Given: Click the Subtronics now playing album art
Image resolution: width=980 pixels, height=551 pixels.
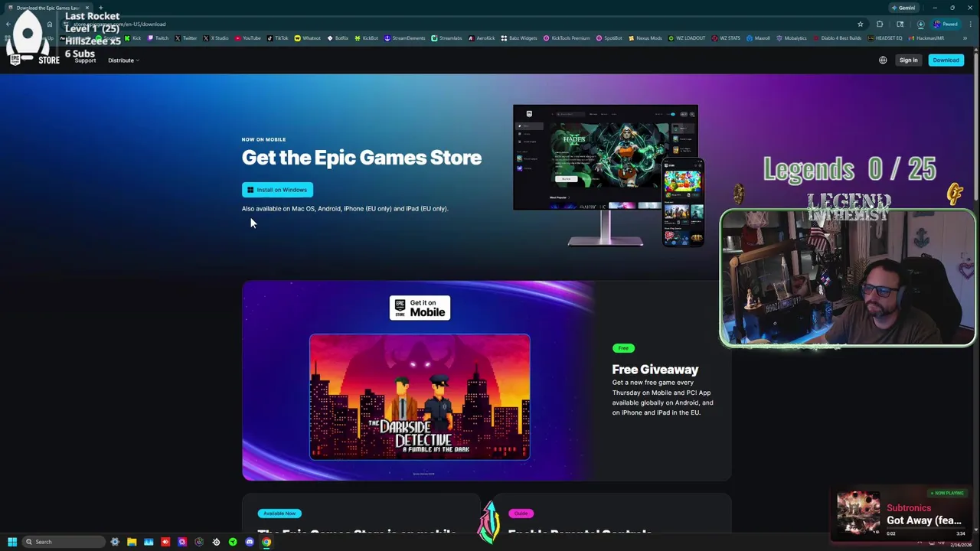Looking at the screenshot, I should coord(858,513).
